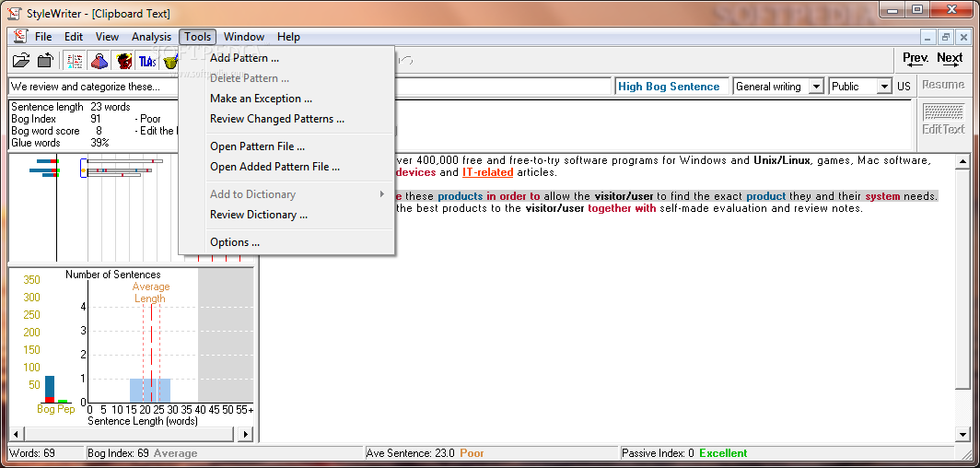980x468 pixels.
Task: Click scroll down arrow of text pane
Action: coord(962,434)
